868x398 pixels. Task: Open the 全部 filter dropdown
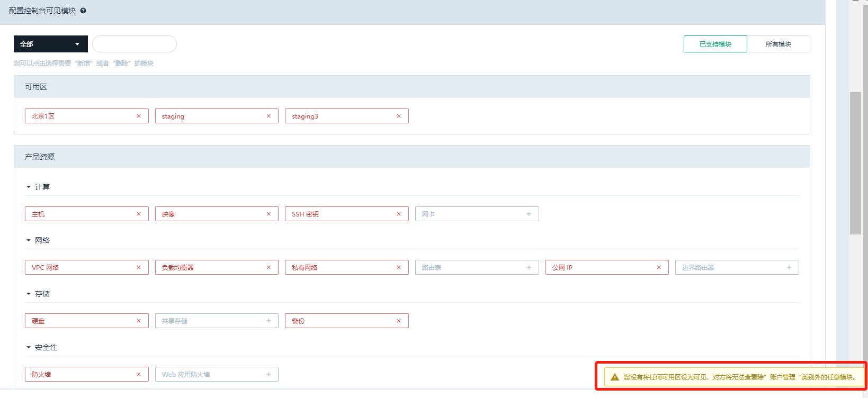(51, 44)
